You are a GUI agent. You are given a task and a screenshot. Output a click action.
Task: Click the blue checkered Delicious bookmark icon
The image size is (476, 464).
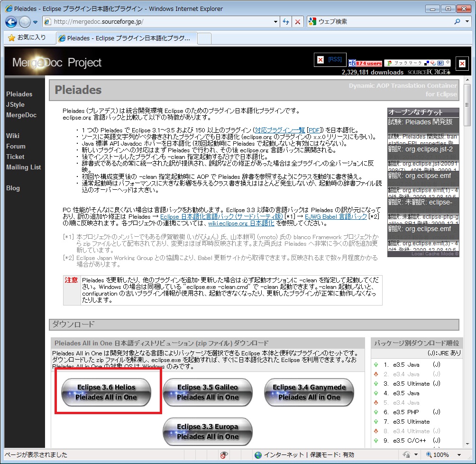(x=427, y=63)
